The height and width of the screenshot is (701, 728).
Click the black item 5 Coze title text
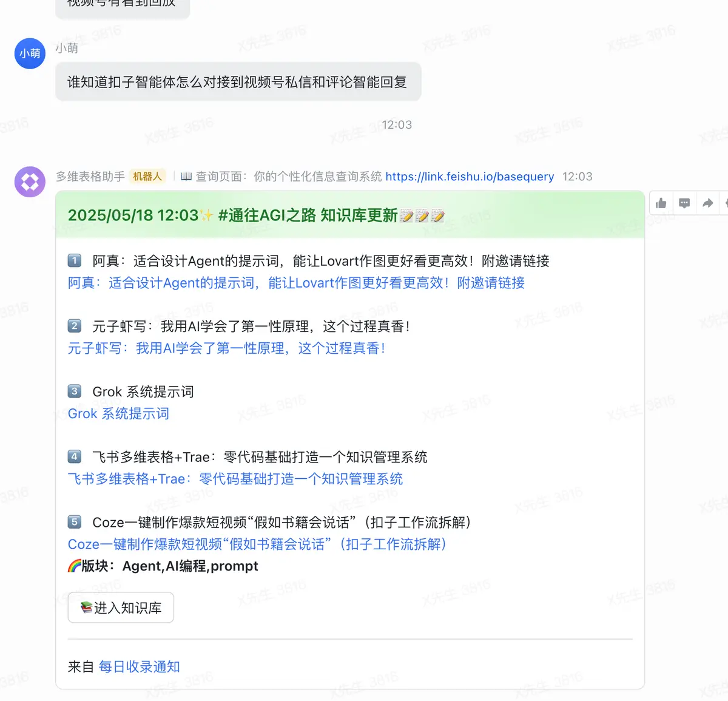[282, 523]
